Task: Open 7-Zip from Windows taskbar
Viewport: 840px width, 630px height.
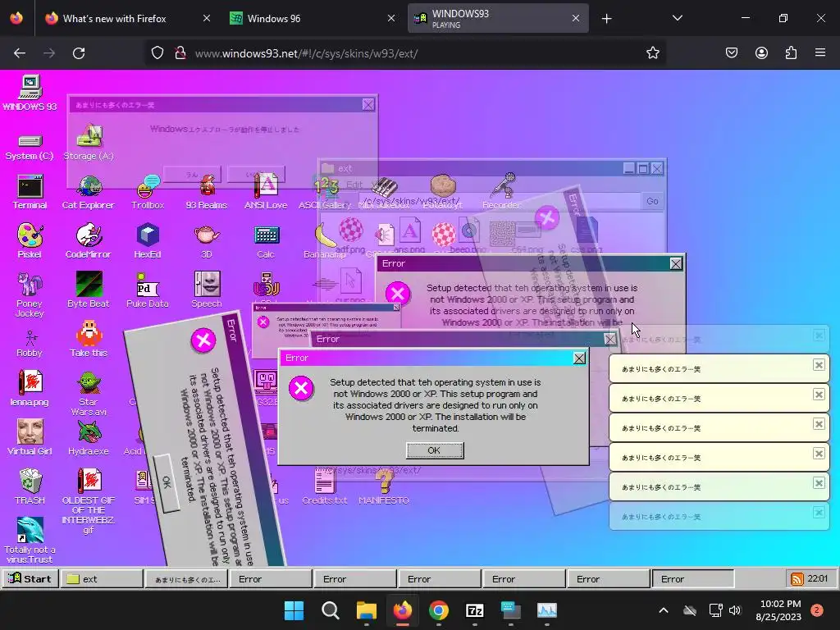Action: pyautogui.click(x=475, y=610)
